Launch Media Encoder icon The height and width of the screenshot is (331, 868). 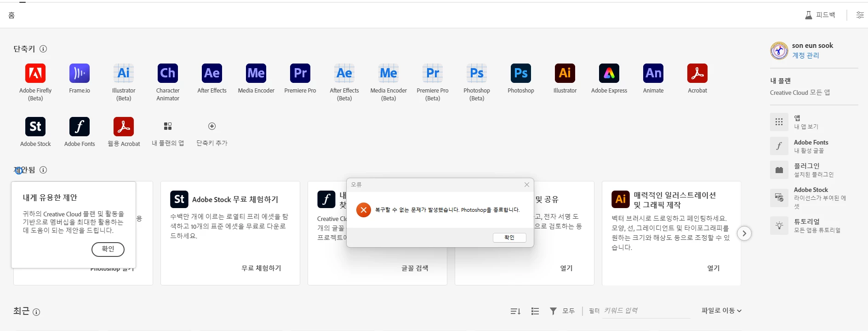pos(256,73)
